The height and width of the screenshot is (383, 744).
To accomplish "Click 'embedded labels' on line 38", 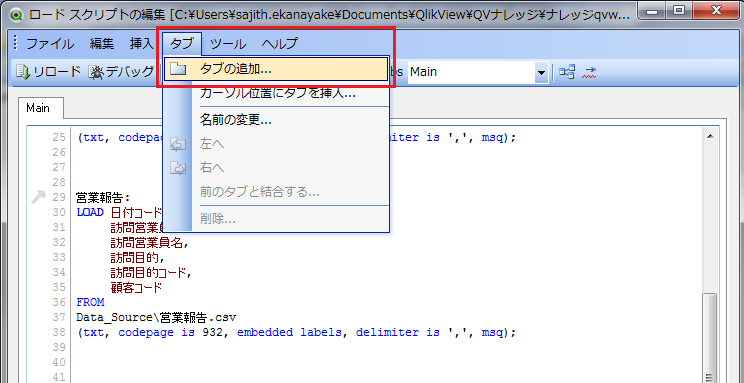I will click(289, 332).
